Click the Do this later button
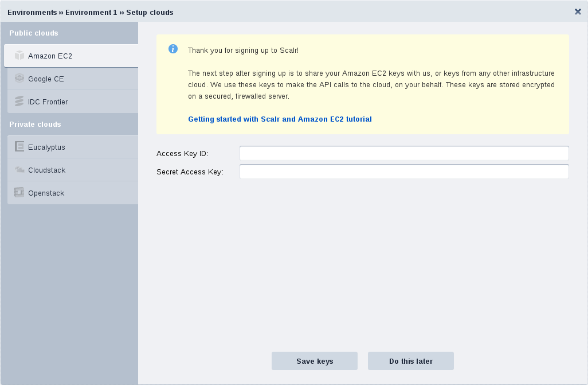Image resolution: width=588 pixels, height=385 pixels. click(x=411, y=361)
